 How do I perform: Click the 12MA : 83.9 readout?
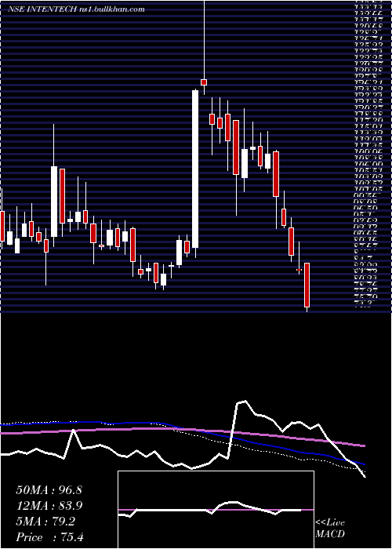pyautogui.click(x=49, y=506)
